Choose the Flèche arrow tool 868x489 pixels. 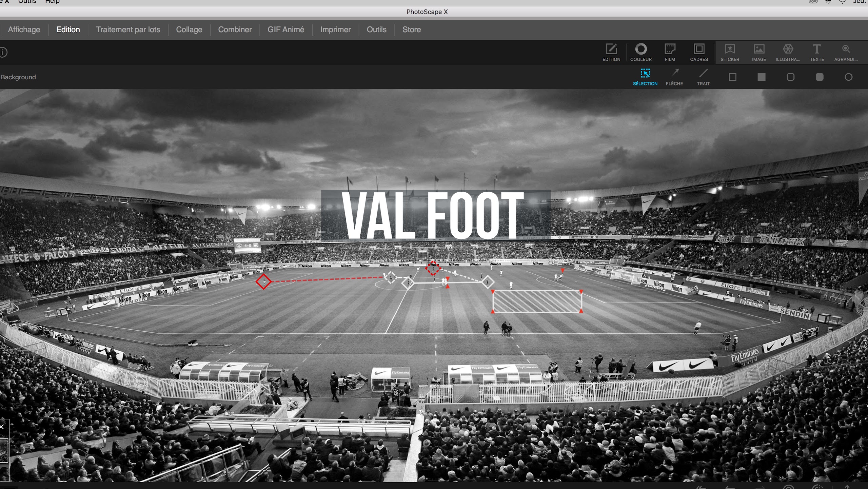pyautogui.click(x=674, y=77)
